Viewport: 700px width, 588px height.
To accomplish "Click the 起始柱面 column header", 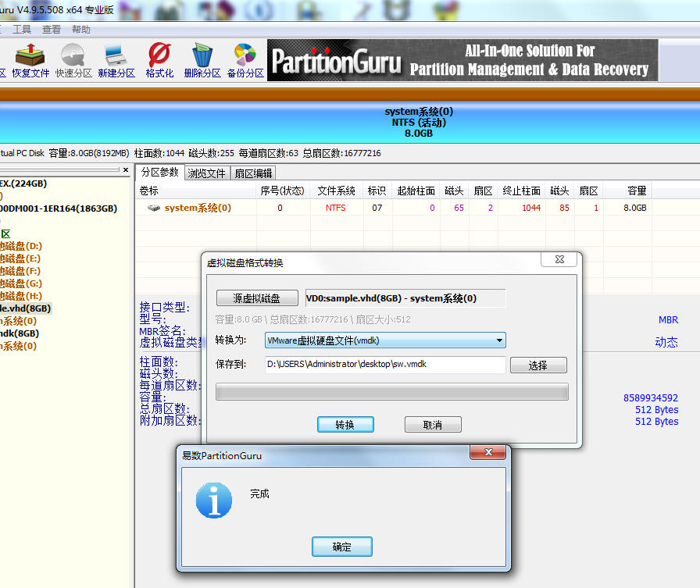I will (x=416, y=191).
